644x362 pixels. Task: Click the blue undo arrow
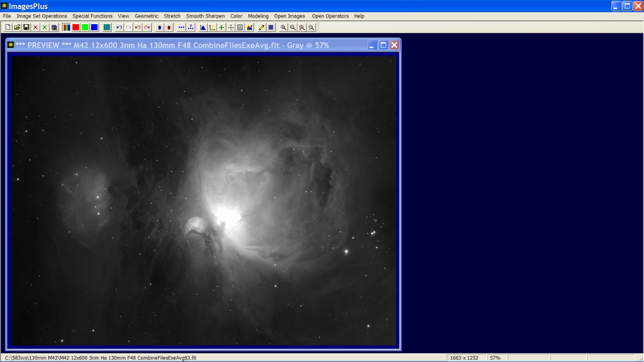[x=119, y=27]
